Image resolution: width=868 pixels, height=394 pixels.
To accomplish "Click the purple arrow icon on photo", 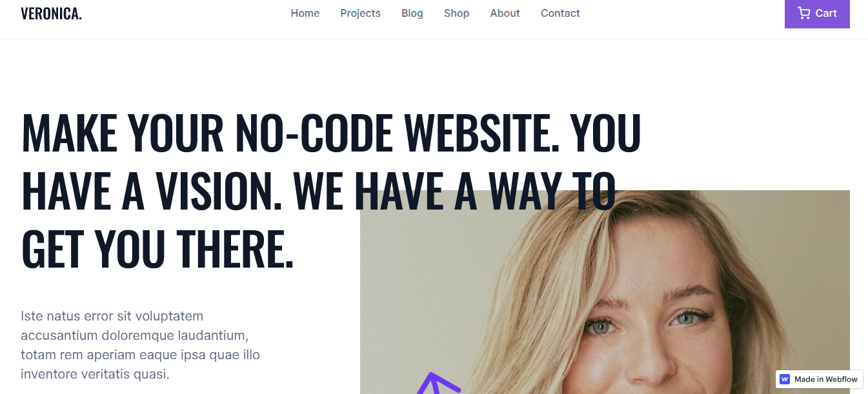I will (439, 383).
